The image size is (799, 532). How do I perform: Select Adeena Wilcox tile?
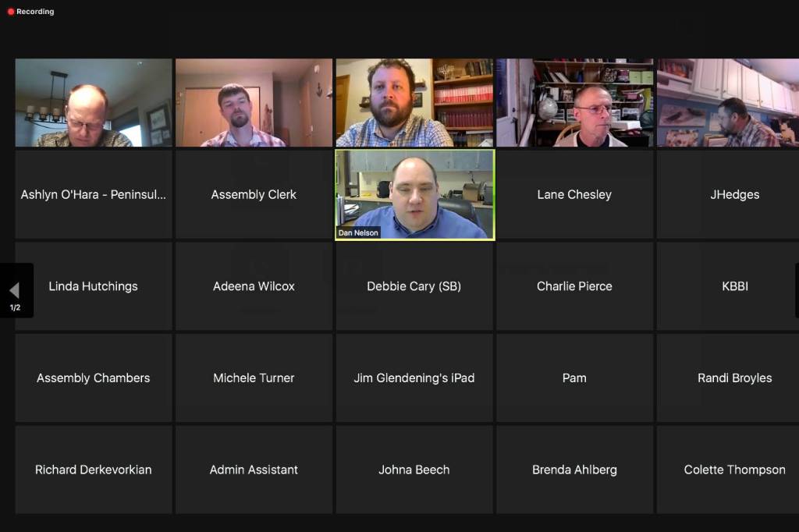point(254,286)
